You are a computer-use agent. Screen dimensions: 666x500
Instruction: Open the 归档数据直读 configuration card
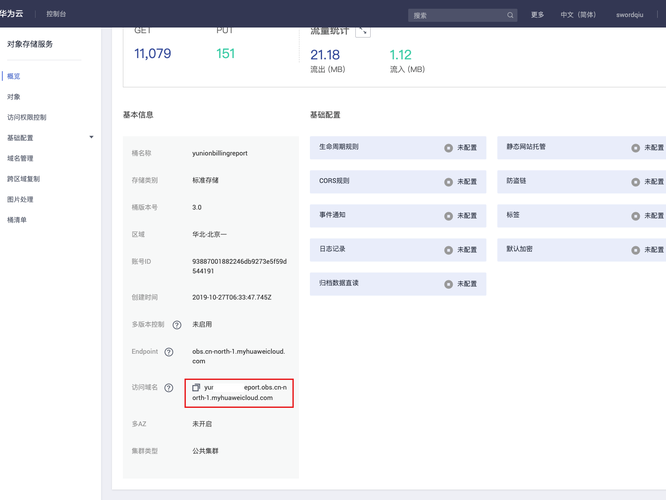398,284
